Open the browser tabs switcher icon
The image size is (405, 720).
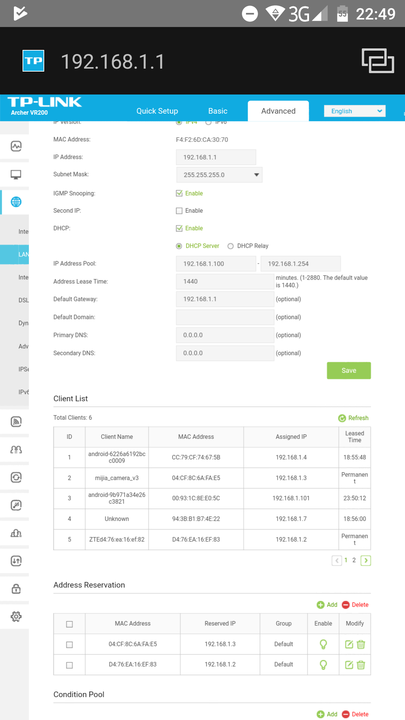pos(377,61)
